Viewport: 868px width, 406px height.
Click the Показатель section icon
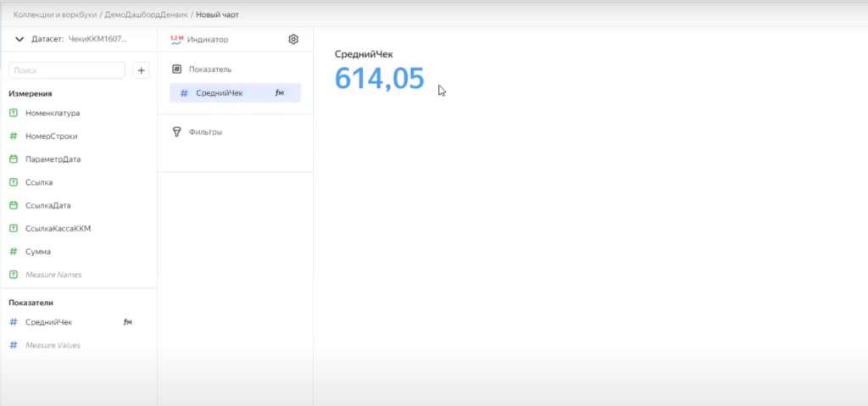pyautogui.click(x=176, y=70)
